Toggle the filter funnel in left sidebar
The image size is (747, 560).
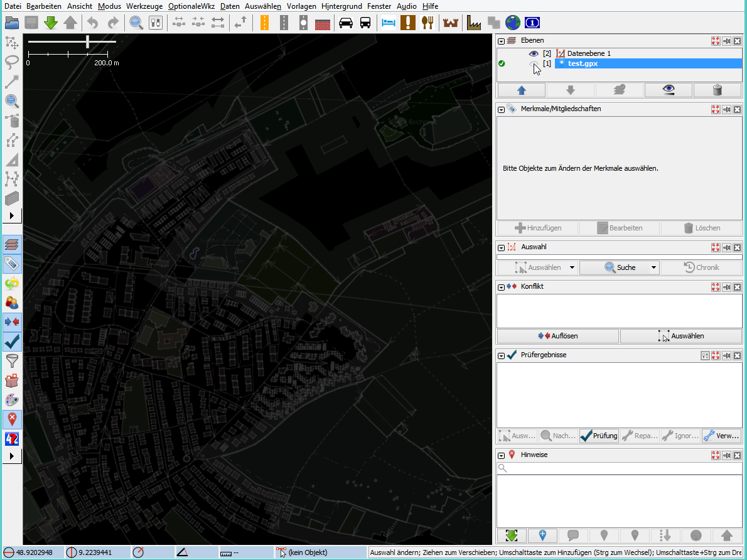pos(12,361)
